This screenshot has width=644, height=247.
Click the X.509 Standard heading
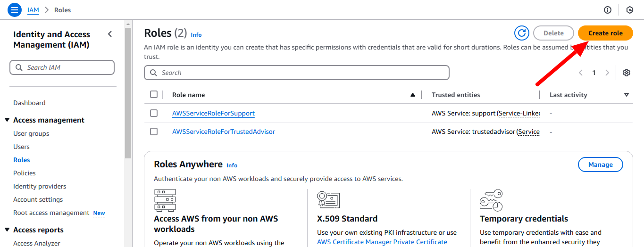click(347, 219)
